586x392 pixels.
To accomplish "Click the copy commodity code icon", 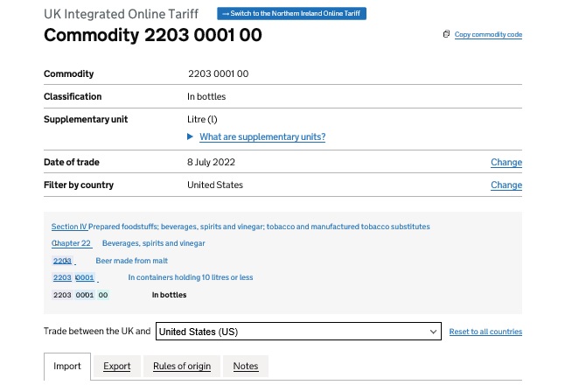I will (447, 34).
